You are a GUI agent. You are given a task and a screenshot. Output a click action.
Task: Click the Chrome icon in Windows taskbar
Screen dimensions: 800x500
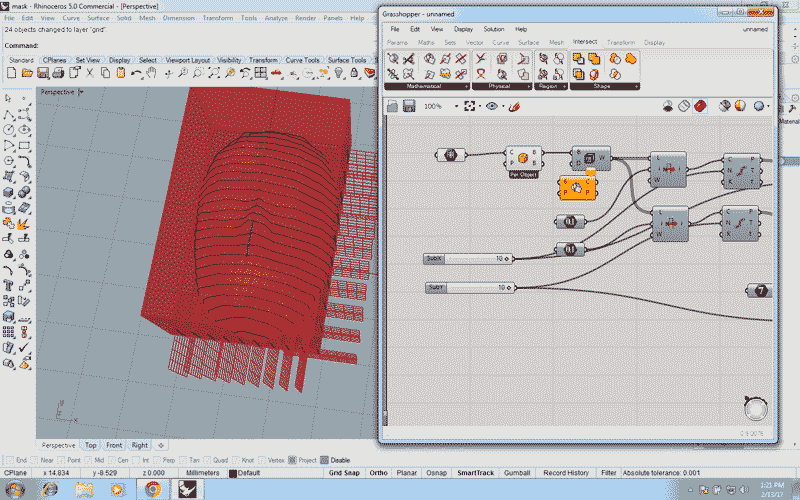(153, 490)
